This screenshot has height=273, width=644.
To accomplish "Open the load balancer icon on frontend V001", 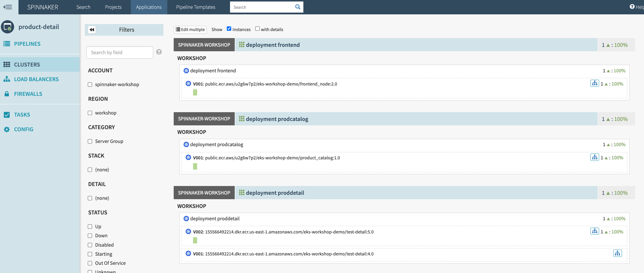I will point(594,83).
